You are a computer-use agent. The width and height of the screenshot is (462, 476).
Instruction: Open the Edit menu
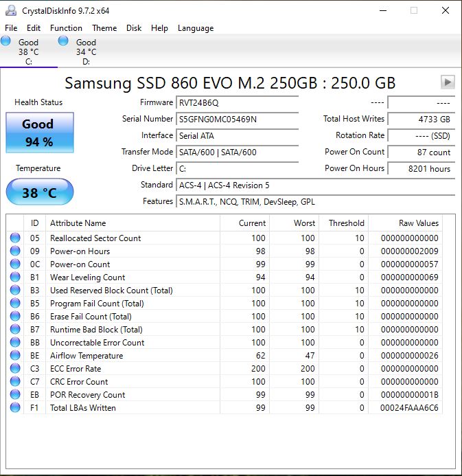34,28
